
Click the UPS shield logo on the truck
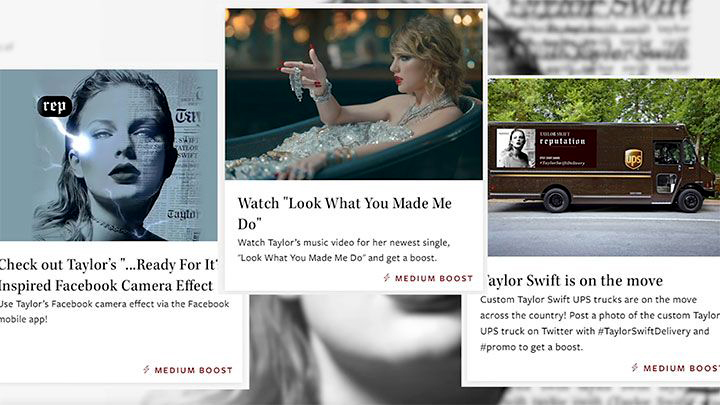pyautogui.click(x=632, y=158)
